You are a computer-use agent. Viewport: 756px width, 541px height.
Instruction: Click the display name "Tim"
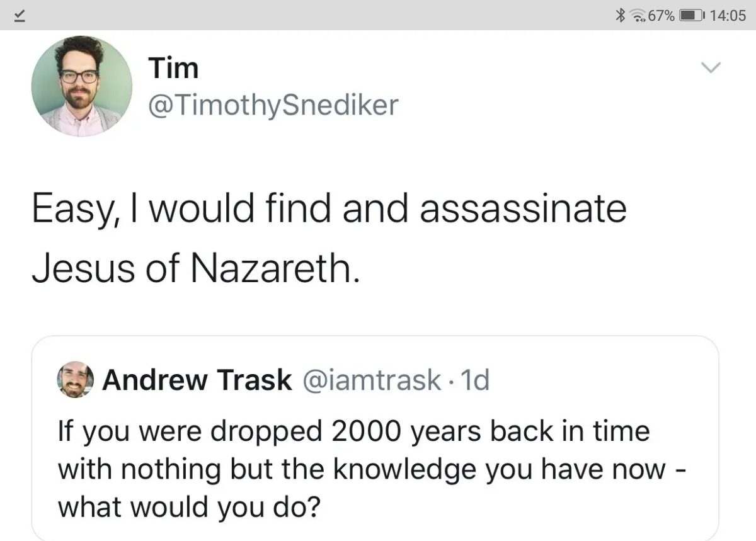pyautogui.click(x=173, y=68)
